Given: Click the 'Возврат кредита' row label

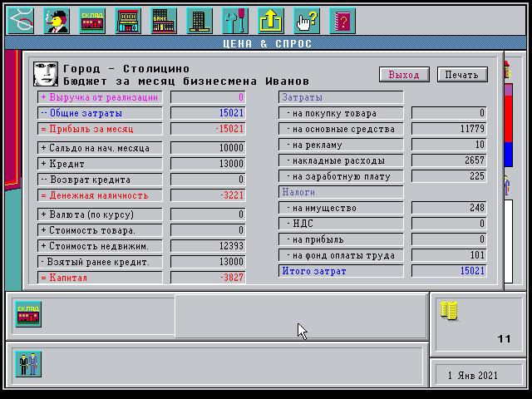Looking at the screenshot, I should click(100, 180).
